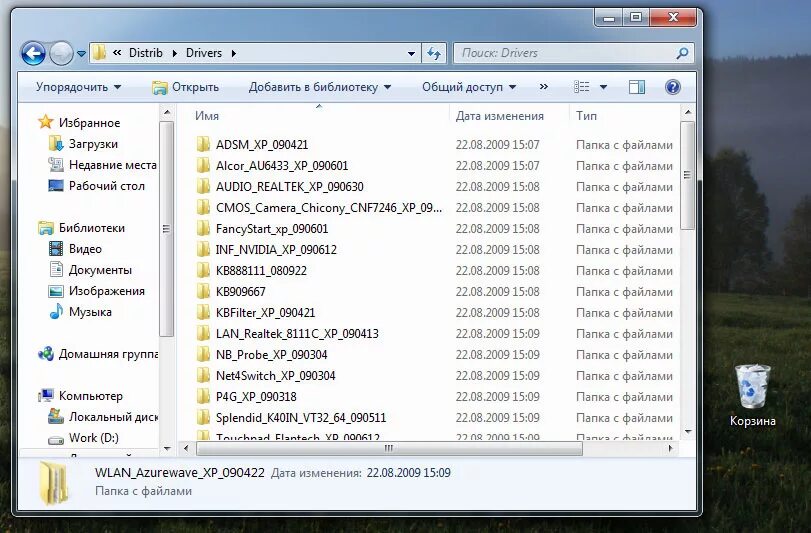
Task: Select Избранное in navigation pane
Action: (79, 123)
